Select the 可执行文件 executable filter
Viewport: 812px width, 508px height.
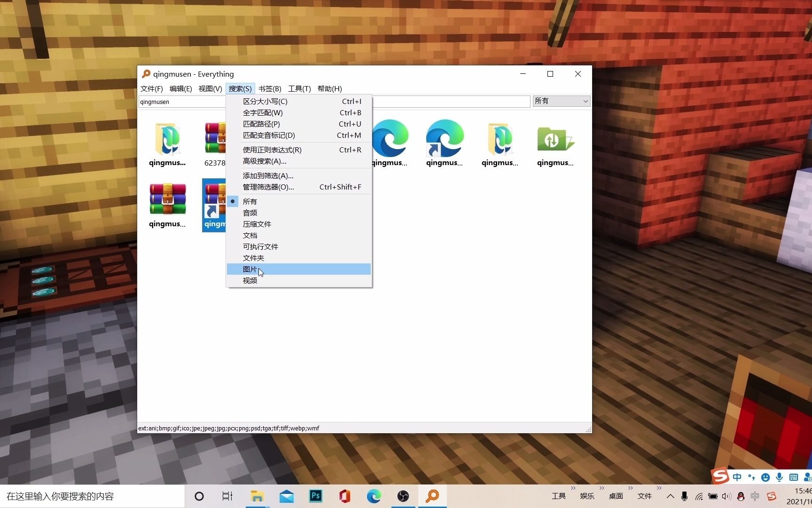(299, 246)
